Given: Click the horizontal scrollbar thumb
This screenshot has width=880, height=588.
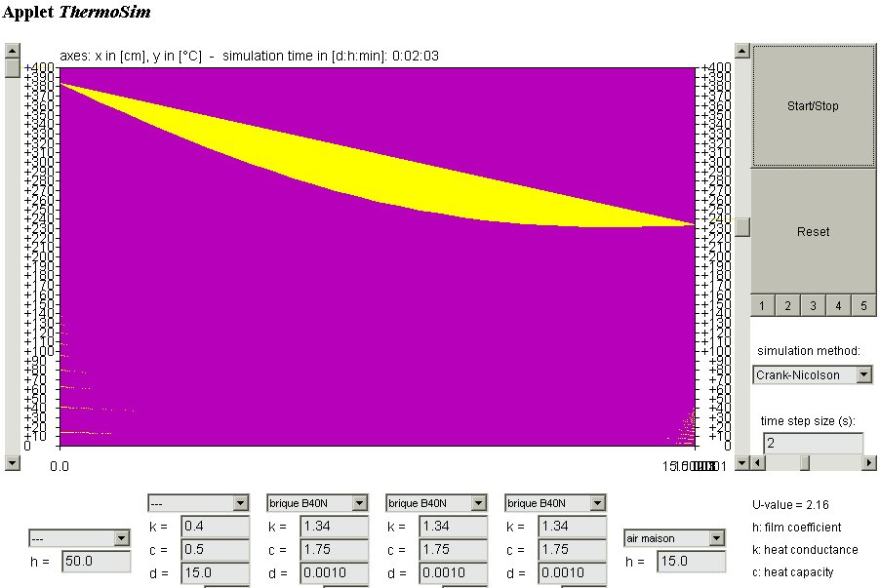Looking at the screenshot, I should pos(805,463).
